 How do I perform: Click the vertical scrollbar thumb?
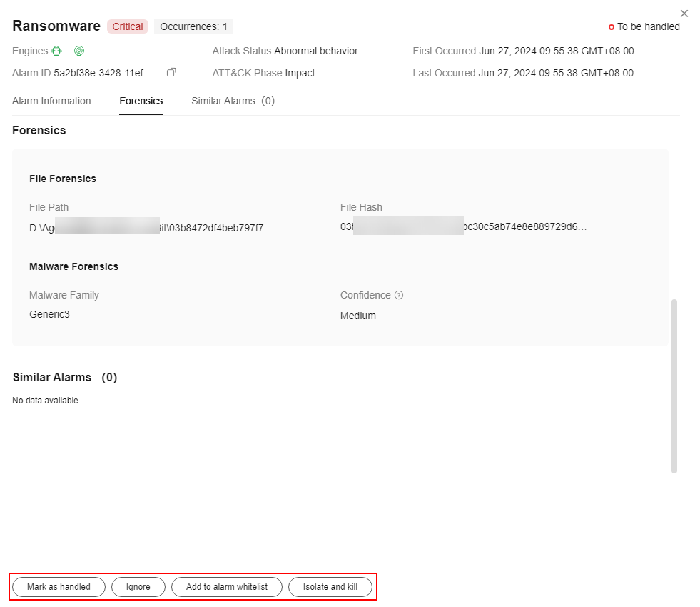click(674, 386)
